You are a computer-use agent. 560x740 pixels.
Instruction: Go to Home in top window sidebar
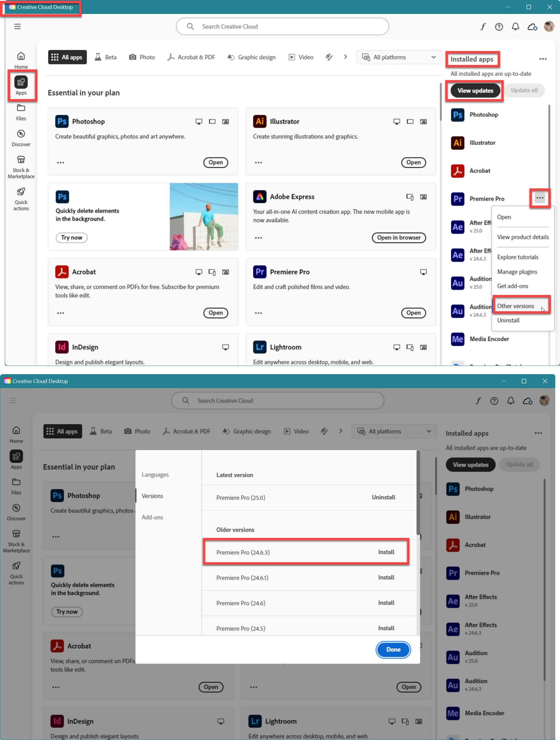tap(21, 60)
